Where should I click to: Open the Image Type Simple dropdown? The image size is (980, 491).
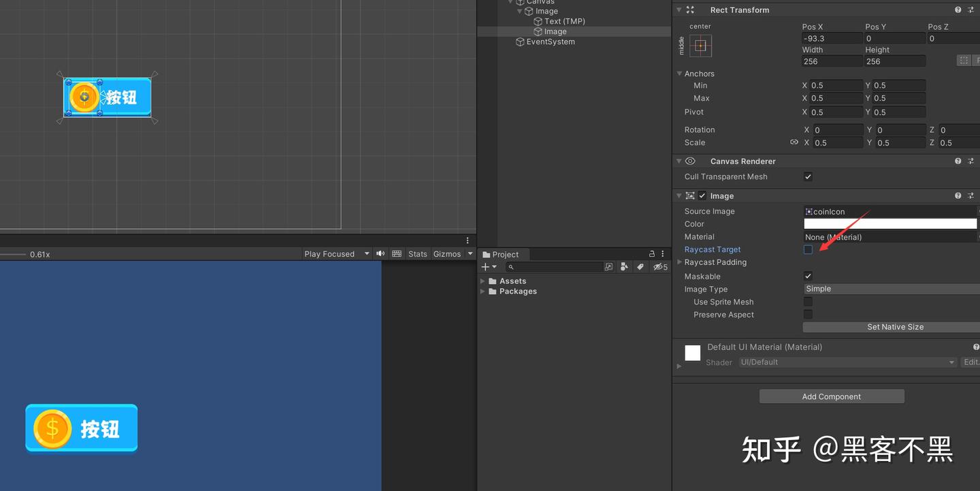(x=885, y=288)
